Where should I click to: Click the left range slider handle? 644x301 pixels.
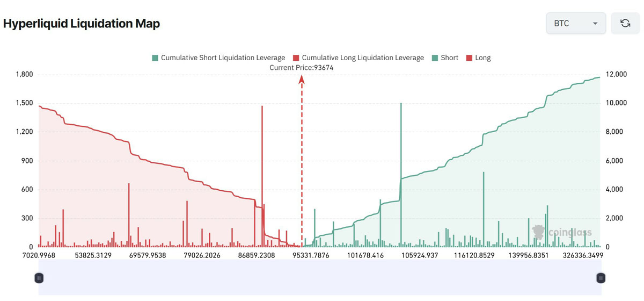(39, 278)
